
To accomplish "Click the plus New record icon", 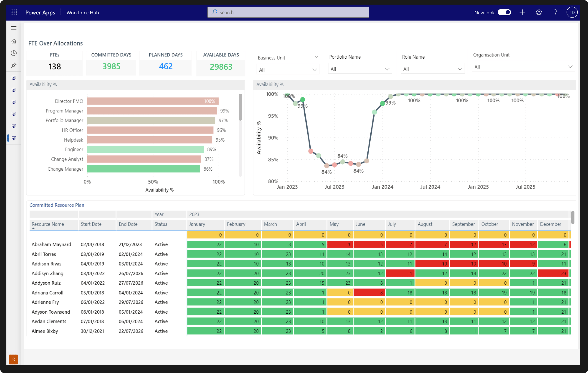I will [x=522, y=12].
